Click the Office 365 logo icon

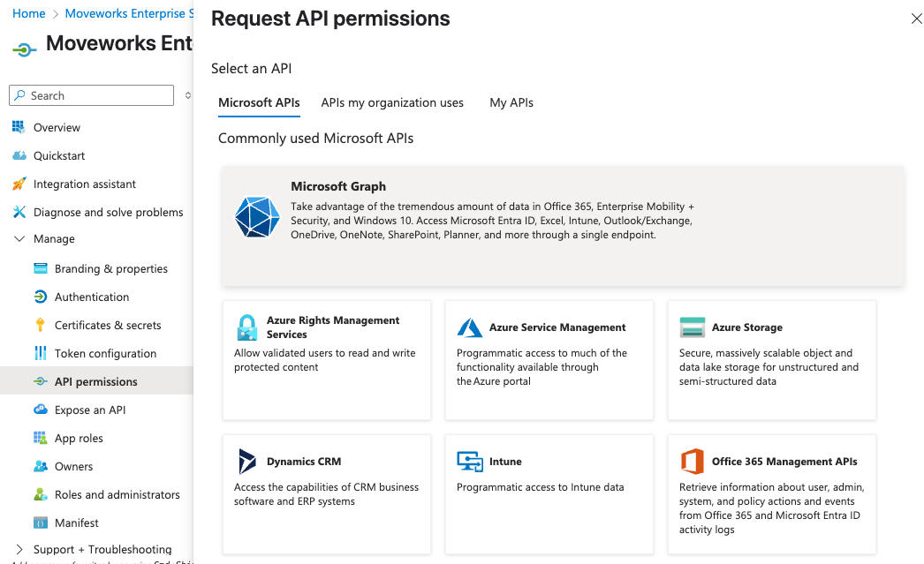pyautogui.click(x=693, y=462)
